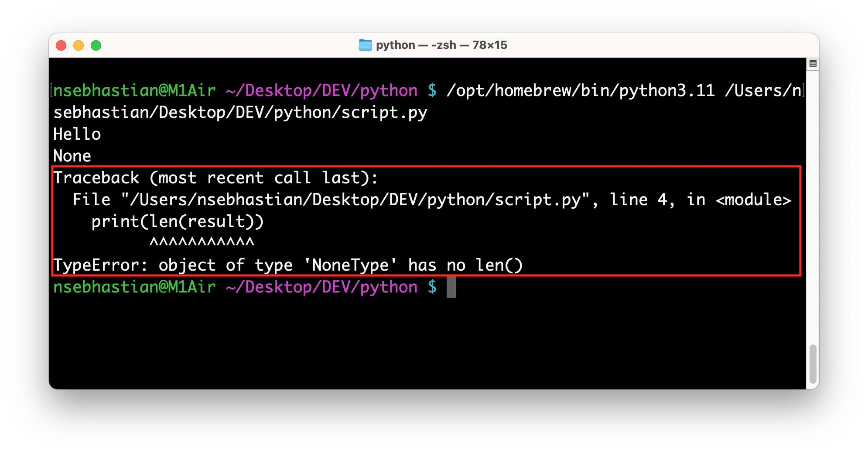This screenshot has height=454, width=868.
Task: Click the 'Hello' output line
Action: 77,134
